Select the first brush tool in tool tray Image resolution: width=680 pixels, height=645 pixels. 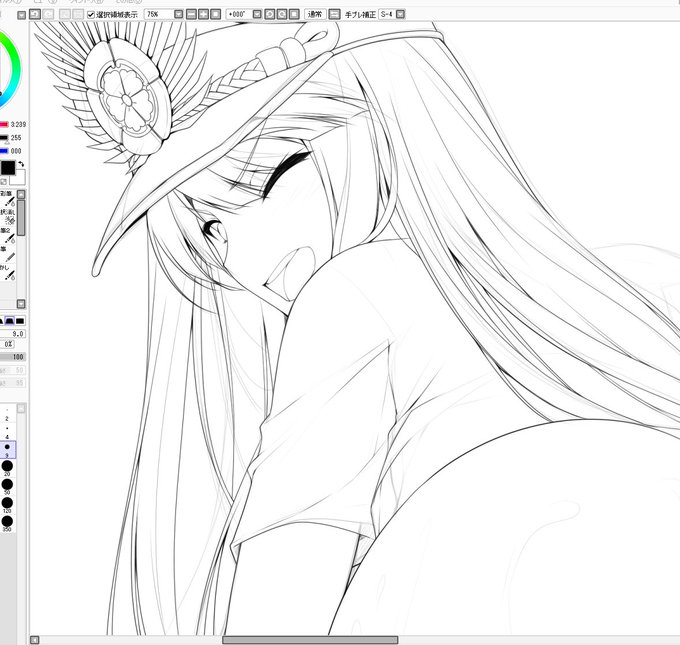tap(8, 198)
